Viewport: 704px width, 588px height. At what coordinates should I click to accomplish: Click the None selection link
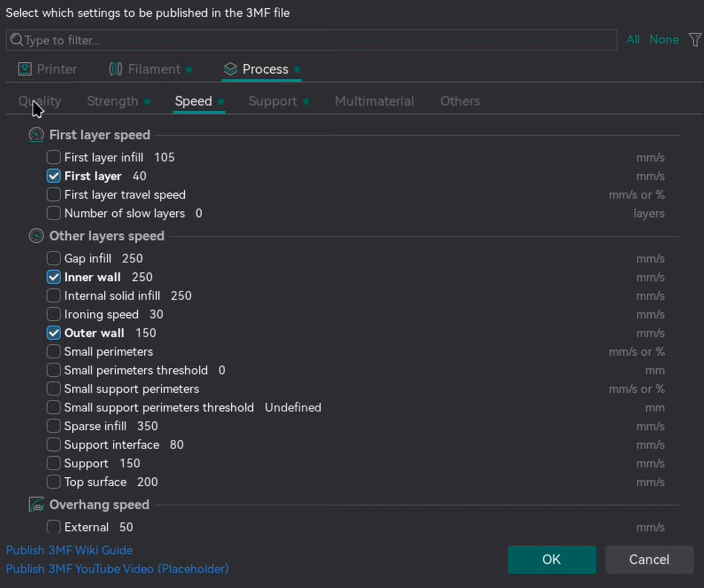tap(664, 39)
